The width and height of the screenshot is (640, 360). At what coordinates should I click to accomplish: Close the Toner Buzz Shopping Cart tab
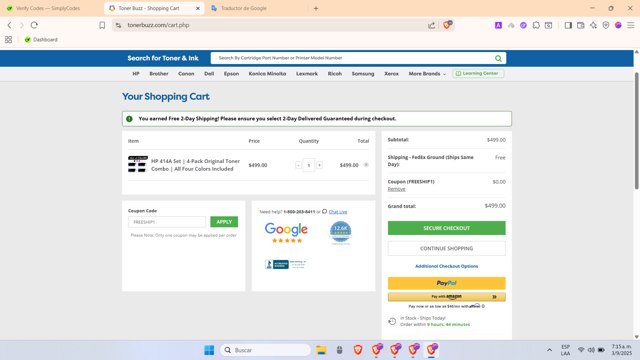tap(198, 8)
